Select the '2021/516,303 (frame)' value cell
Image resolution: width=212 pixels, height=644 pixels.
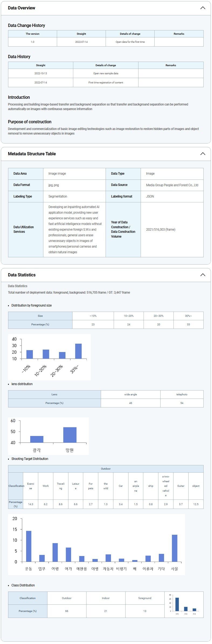[x=161, y=230]
